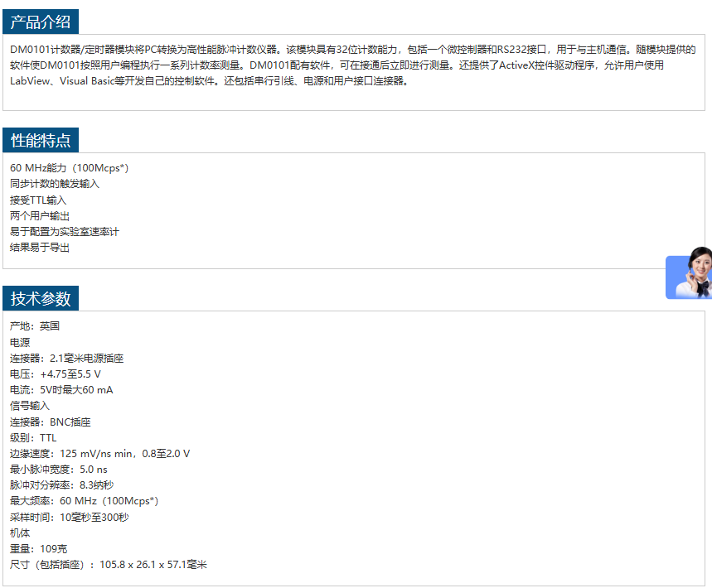Click the 易于配置为实验室速率计 feature line
Viewport: 712px width, 588px height.
click(65, 232)
